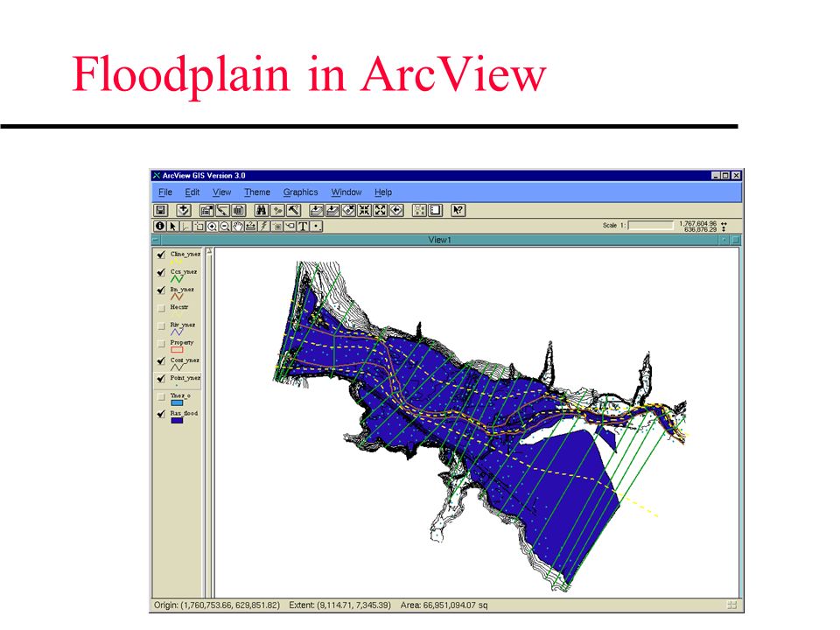This screenshot has height=630, width=840.
Task: Select the Measure tool
Action: pos(251,226)
